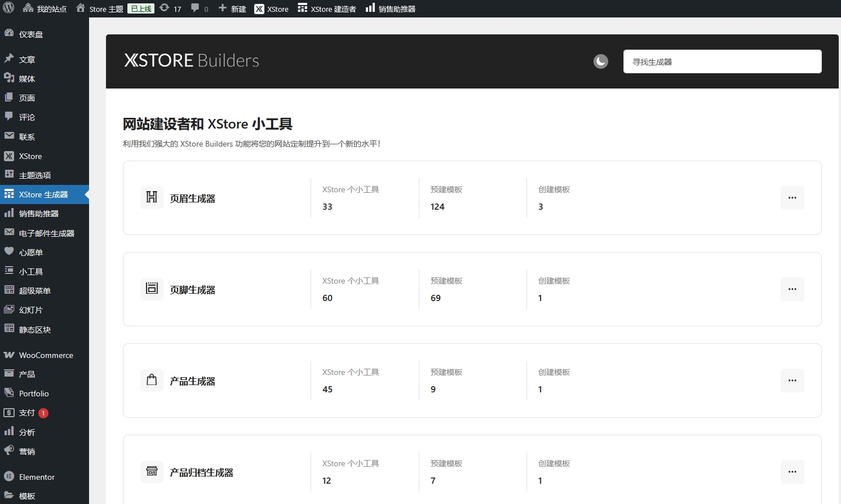Open 模板 in sidebar
The height and width of the screenshot is (504, 841).
click(x=45, y=496)
